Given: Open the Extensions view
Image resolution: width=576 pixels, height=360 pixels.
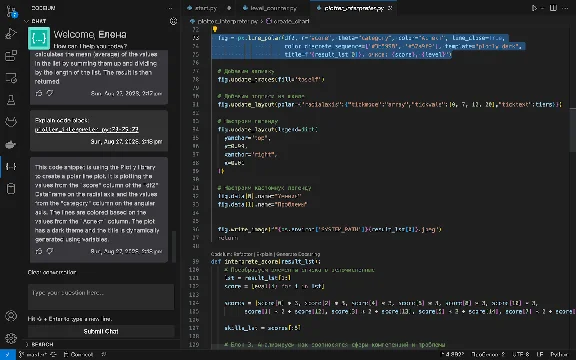Looking at the screenshot, I should [11, 56].
